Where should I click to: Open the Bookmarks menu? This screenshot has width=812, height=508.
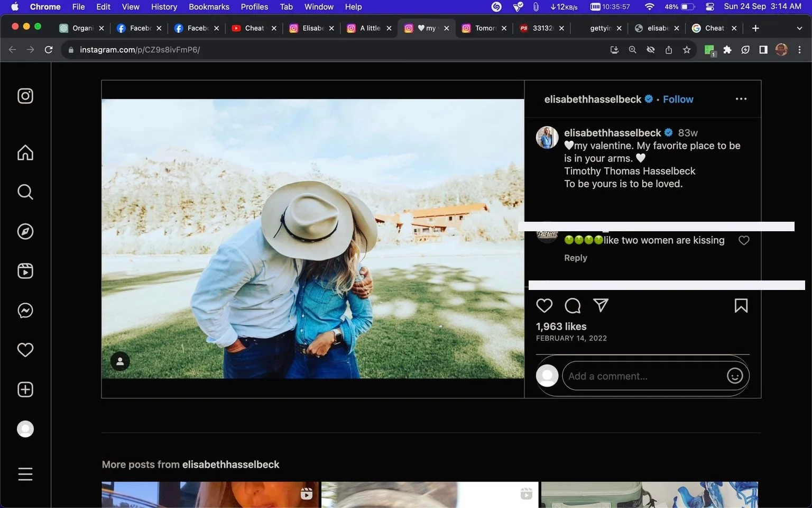pyautogui.click(x=209, y=6)
